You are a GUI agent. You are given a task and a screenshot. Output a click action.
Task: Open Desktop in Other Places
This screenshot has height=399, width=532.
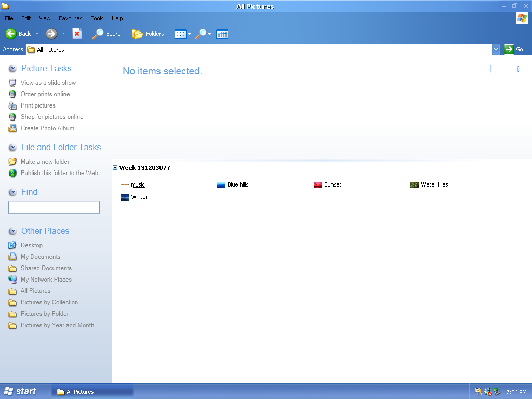coord(32,245)
